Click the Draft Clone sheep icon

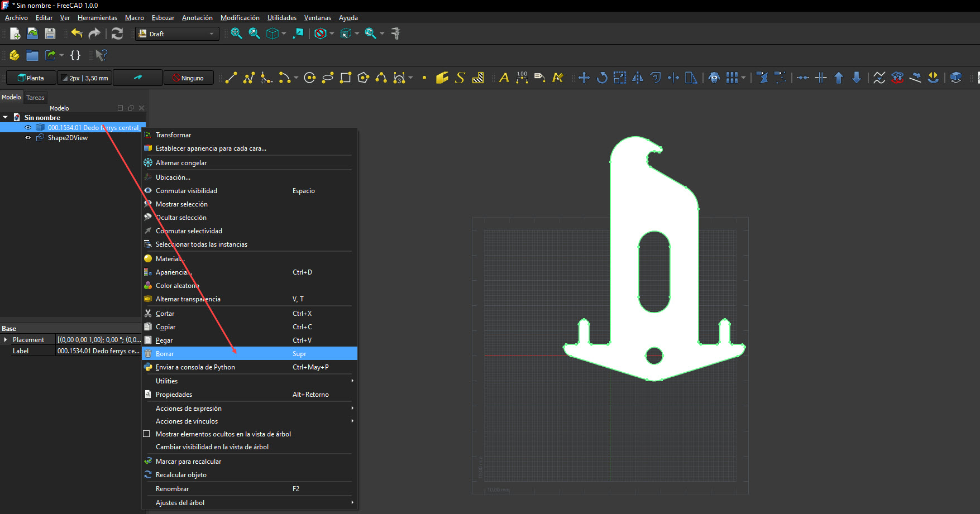[714, 78]
